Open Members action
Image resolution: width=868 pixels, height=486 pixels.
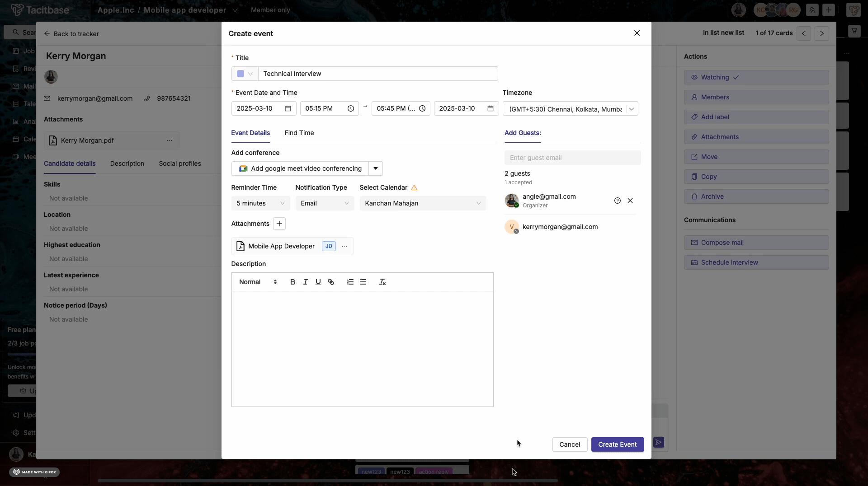coord(756,97)
